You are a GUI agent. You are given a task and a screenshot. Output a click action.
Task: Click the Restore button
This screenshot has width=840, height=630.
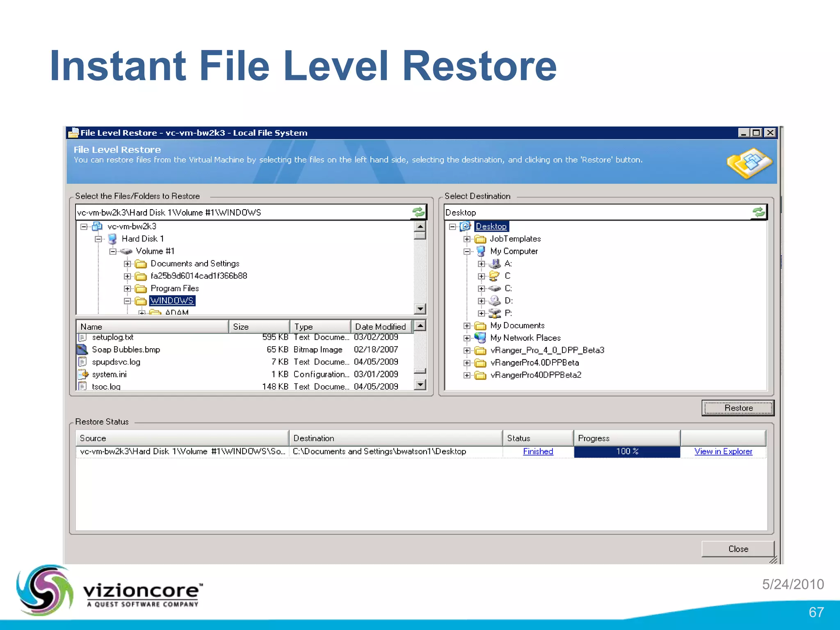(x=738, y=408)
